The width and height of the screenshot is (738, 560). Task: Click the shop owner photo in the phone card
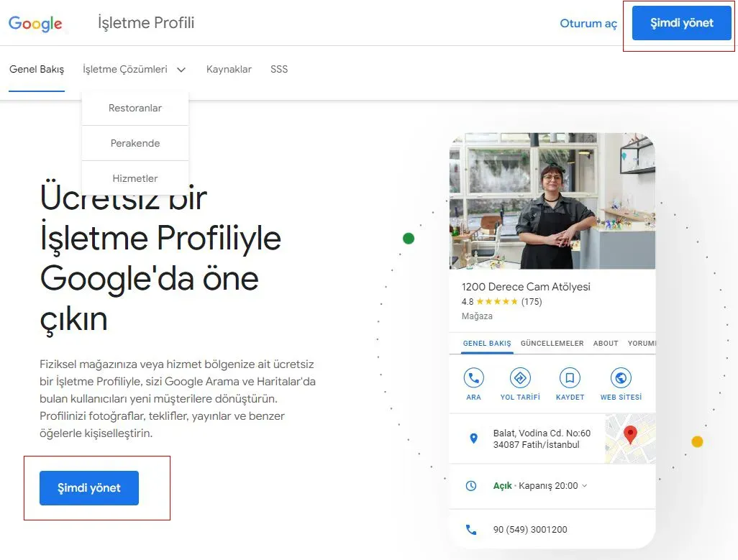point(552,201)
